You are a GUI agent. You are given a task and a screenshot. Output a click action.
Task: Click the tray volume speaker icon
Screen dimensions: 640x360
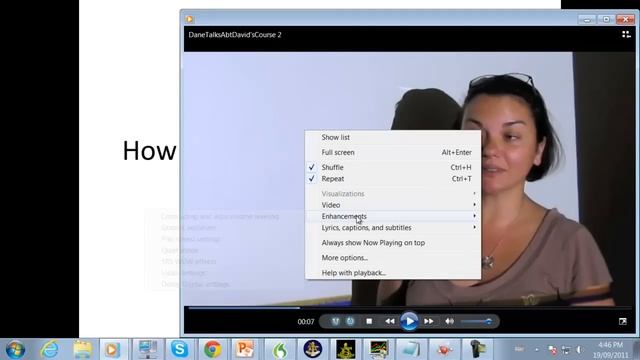click(x=579, y=350)
